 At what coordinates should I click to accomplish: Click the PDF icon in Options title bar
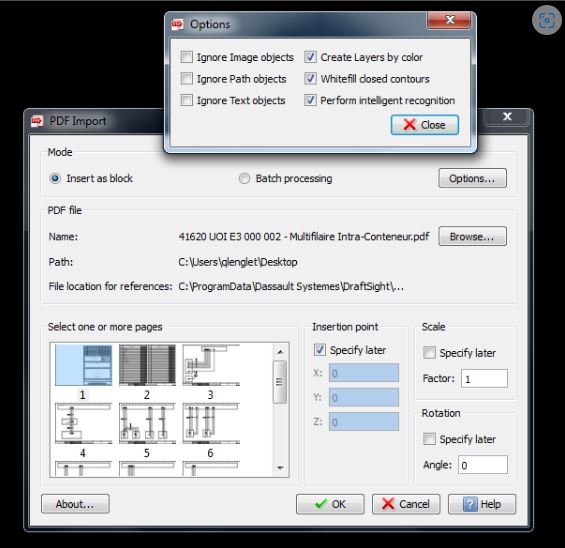[177, 24]
